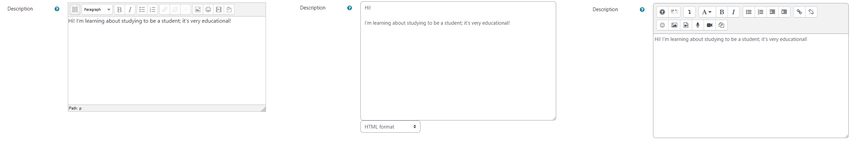Open the accessibility checker in Atto editor
The image size is (868, 157).
tap(662, 12)
